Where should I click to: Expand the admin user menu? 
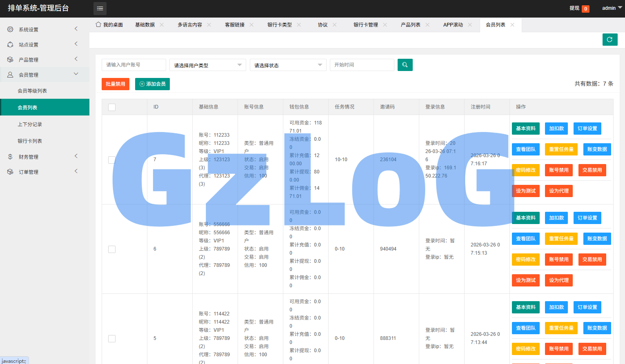point(612,8)
